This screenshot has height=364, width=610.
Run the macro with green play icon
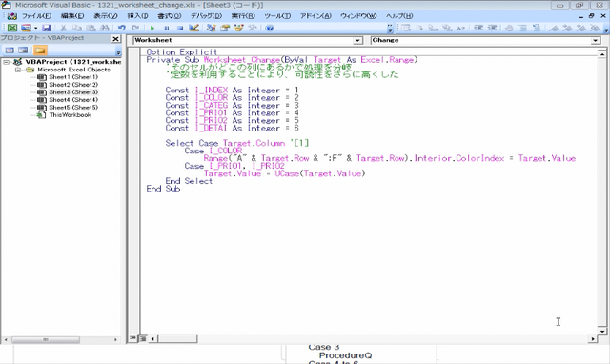[152, 28]
